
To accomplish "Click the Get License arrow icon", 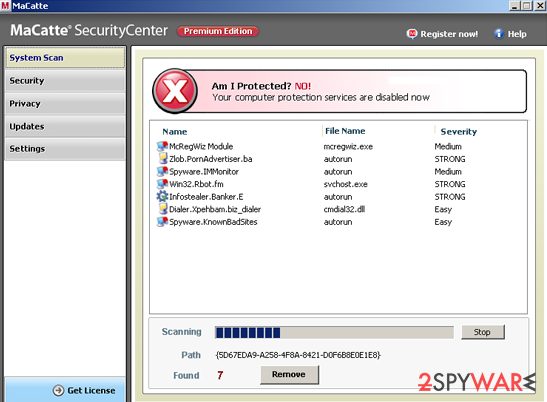I will click(58, 390).
